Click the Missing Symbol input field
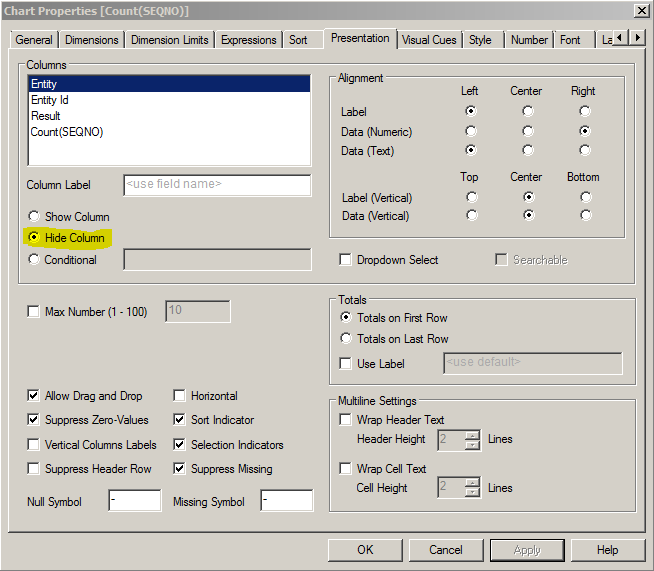 (287, 501)
